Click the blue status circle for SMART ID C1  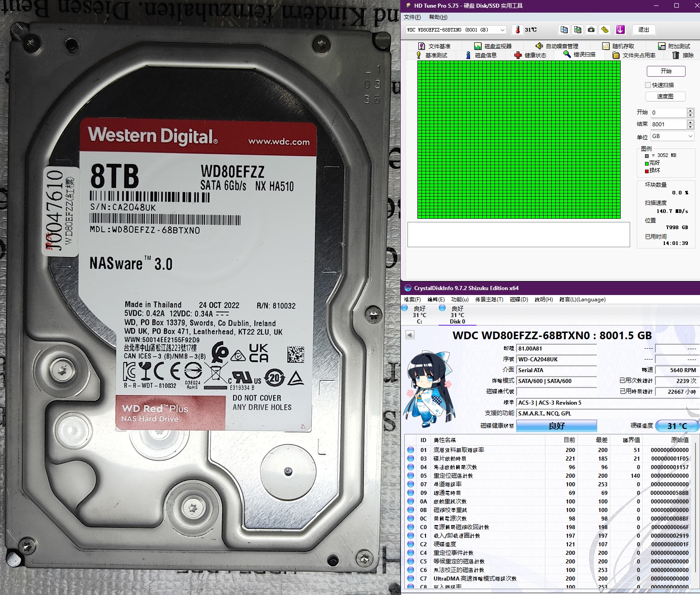coord(411,535)
